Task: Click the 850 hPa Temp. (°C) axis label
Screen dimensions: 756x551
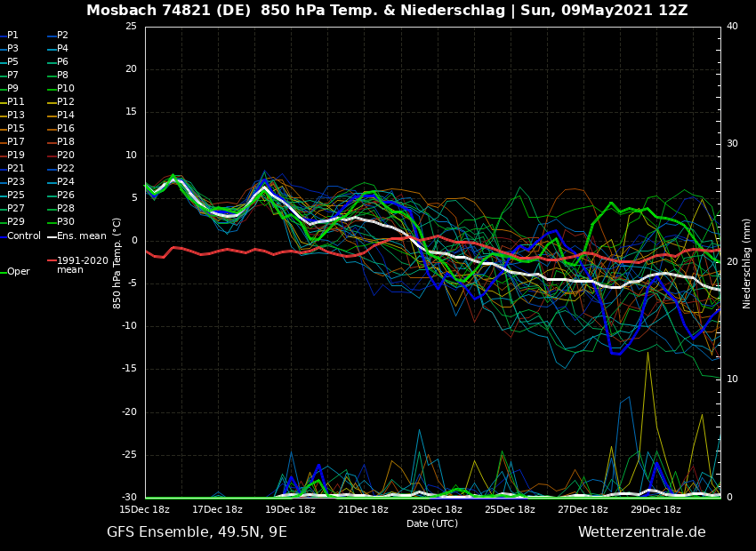Action: coord(117,262)
